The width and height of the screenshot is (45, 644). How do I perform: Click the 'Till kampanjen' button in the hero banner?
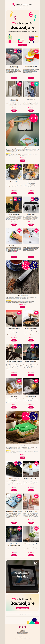22,45
